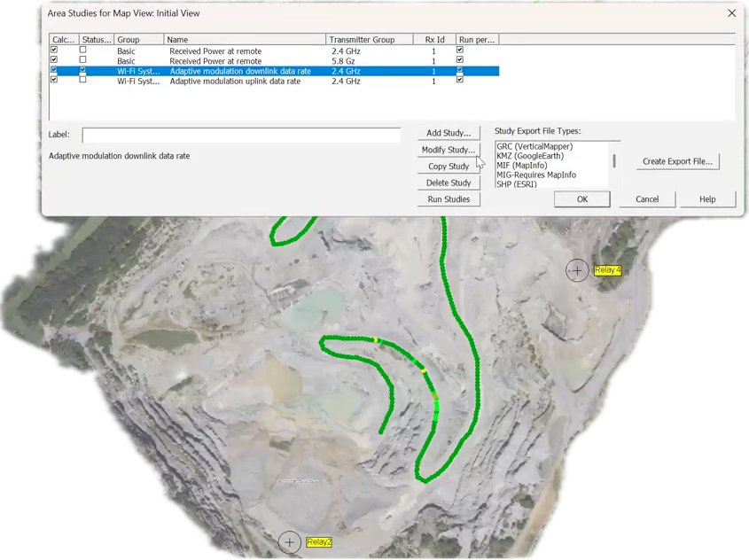Select KMZ (GoogleEarth) export type
The width and height of the screenshot is (749, 560).
tap(530, 156)
